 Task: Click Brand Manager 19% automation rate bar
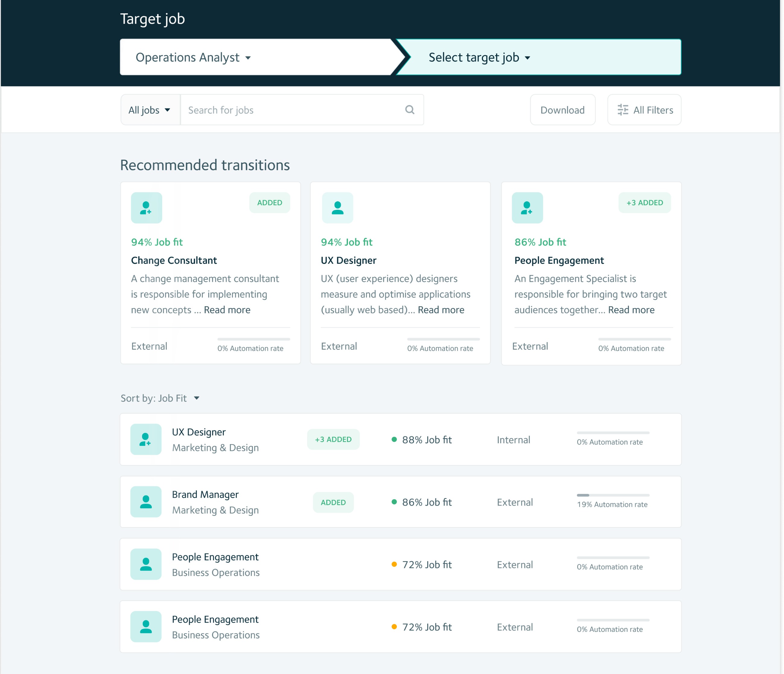(x=613, y=495)
